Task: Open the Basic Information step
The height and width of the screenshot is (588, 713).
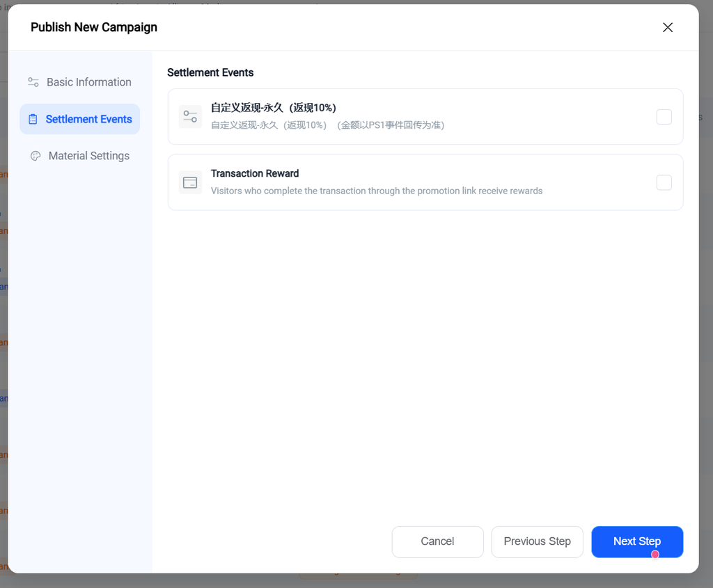Action: point(79,82)
